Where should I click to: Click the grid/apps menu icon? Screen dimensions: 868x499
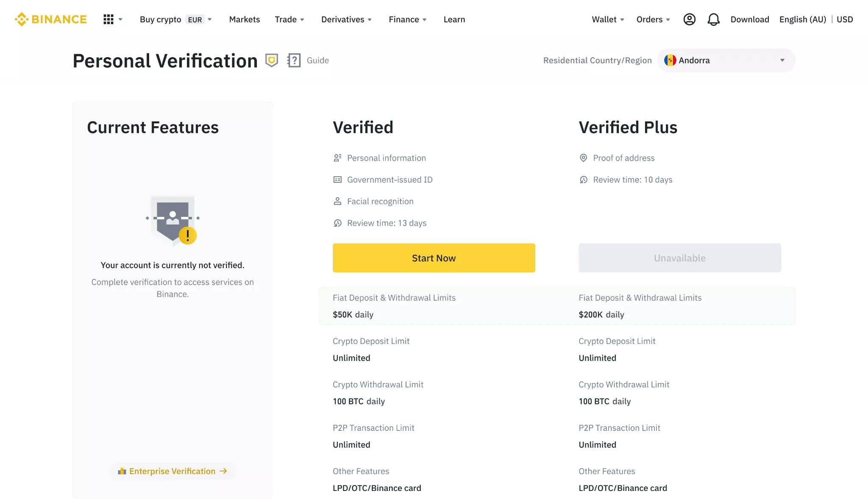point(108,19)
